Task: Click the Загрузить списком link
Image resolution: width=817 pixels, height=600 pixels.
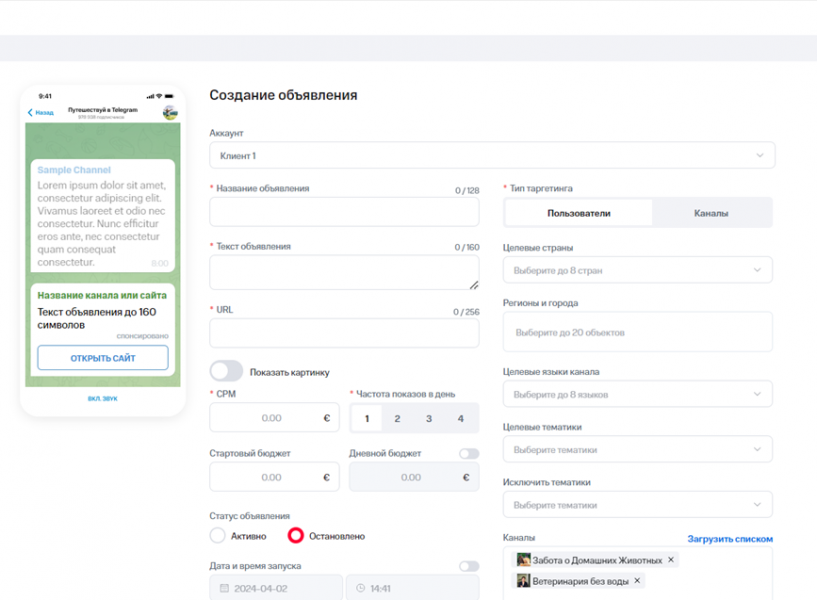Action: click(729, 539)
